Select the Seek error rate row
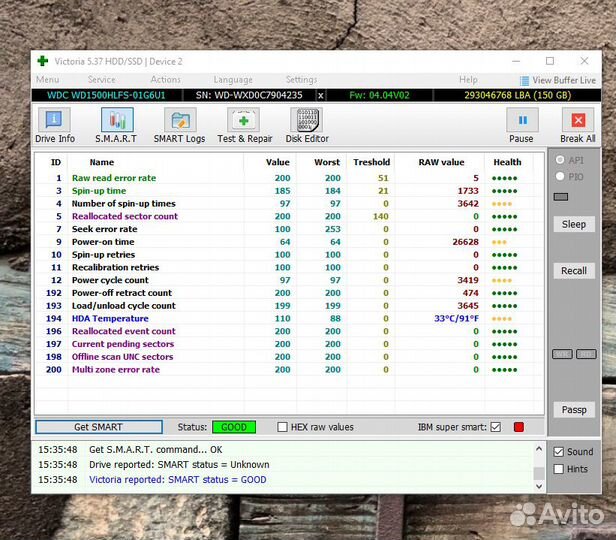This screenshot has height=540, width=616. pyautogui.click(x=290, y=229)
